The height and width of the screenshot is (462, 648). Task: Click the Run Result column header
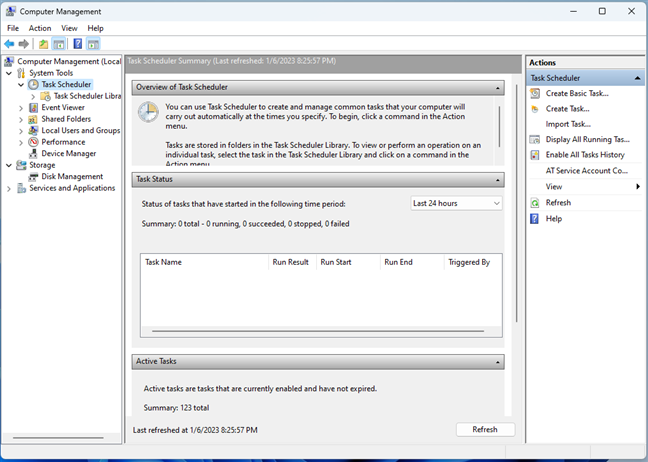point(292,262)
